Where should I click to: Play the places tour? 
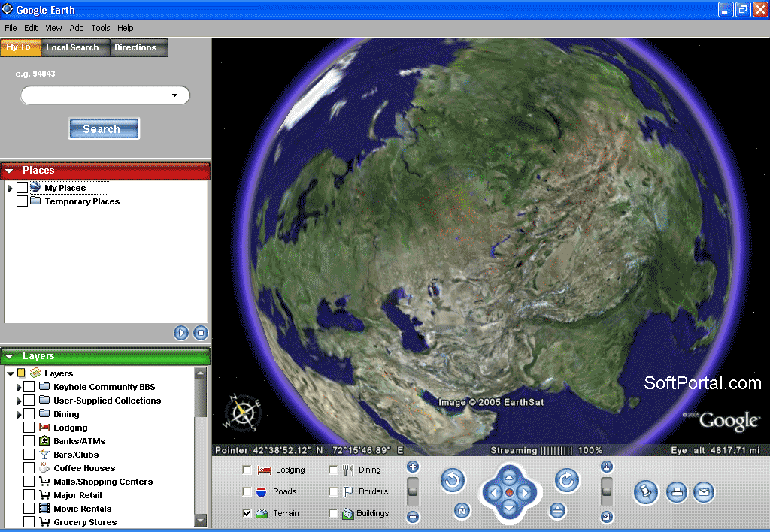(181, 333)
